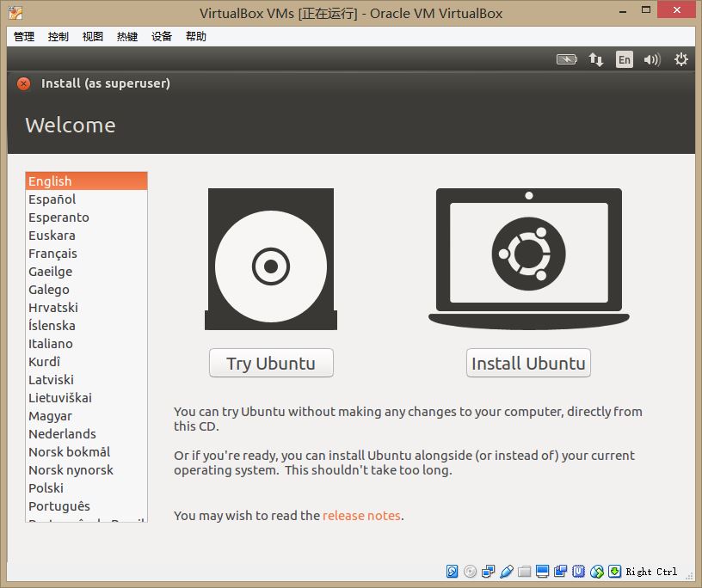Click the Install Ubuntu button
Image resolution: width=702 pixels, height=588 pixels.
(529, 363)
